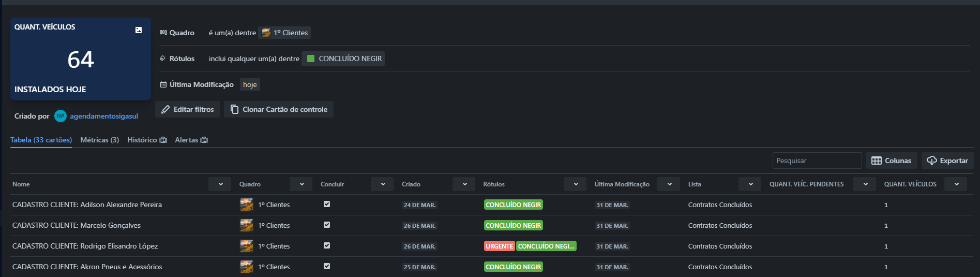The width and height of the screenshot is (980, 277).
Task: Toggle Concluir checkbox for Rodrigo Elisandro López
Action: tap(327, 245)
